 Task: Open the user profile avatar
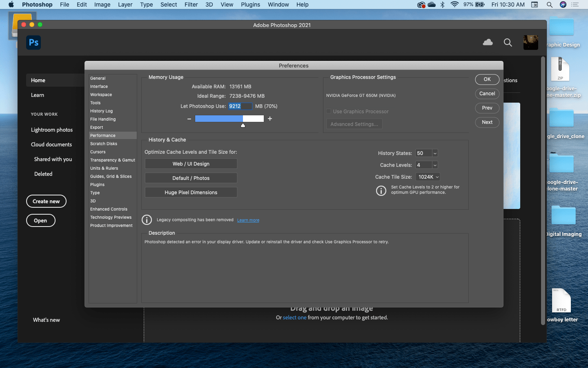click(x=530, y=43)
